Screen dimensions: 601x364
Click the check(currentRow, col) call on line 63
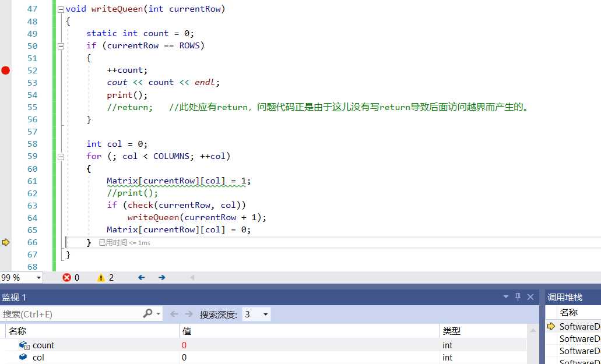pyautogui.click(x=184, y=206)
